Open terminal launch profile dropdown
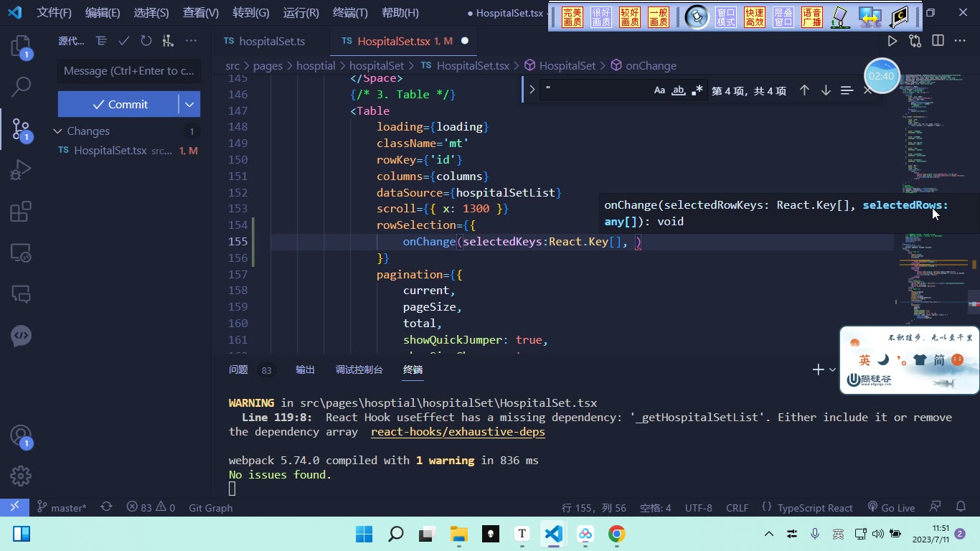 coord(832,369)
